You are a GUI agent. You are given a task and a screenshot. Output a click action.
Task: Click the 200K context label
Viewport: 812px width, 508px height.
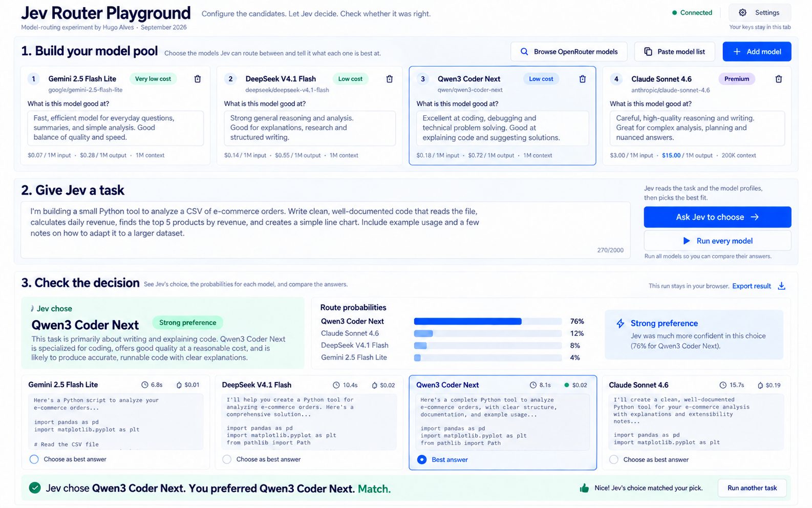[739, 155]
